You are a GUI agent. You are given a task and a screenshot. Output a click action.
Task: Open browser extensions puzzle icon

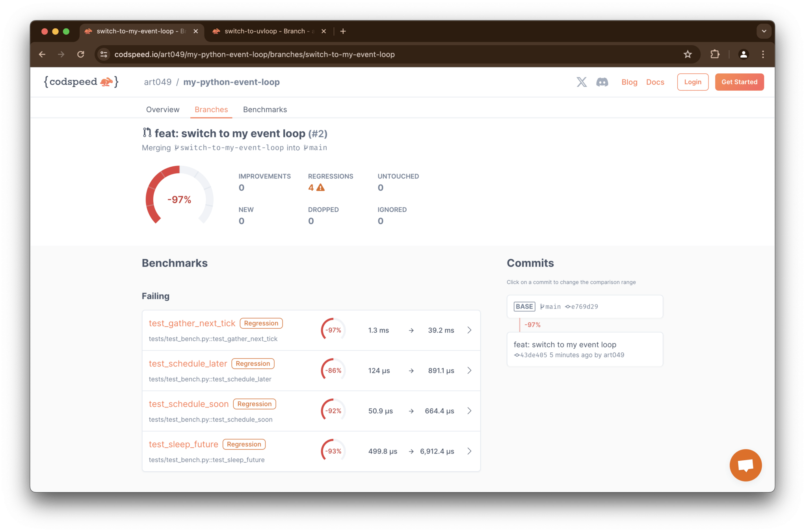click(x=715, y=54)
